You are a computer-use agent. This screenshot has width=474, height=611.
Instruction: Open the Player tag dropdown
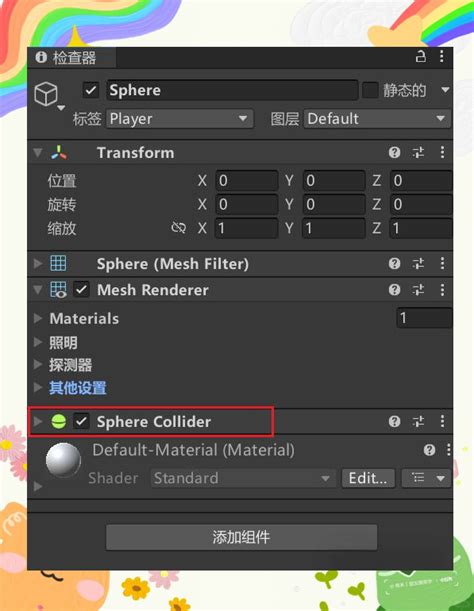click(180, 118)
